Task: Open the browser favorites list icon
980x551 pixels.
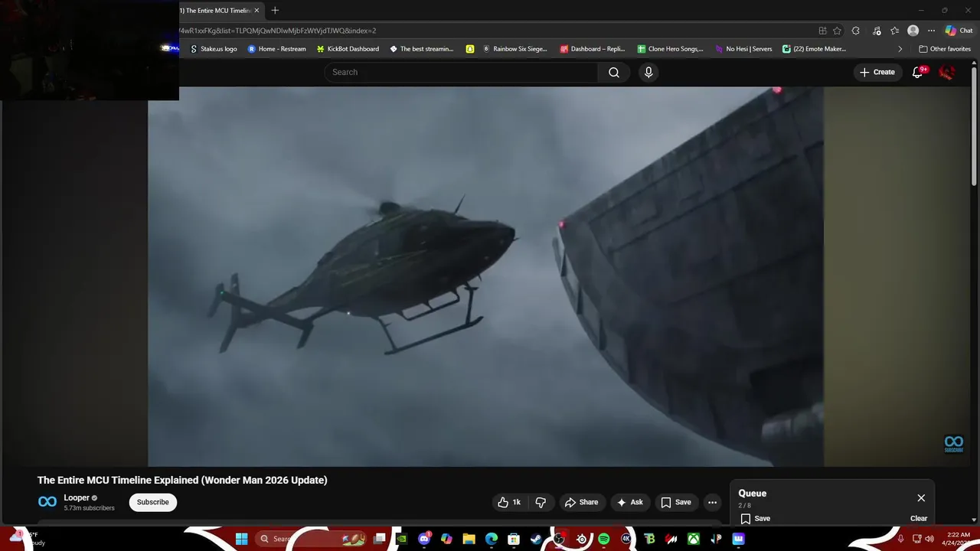Action: point(894,31)
